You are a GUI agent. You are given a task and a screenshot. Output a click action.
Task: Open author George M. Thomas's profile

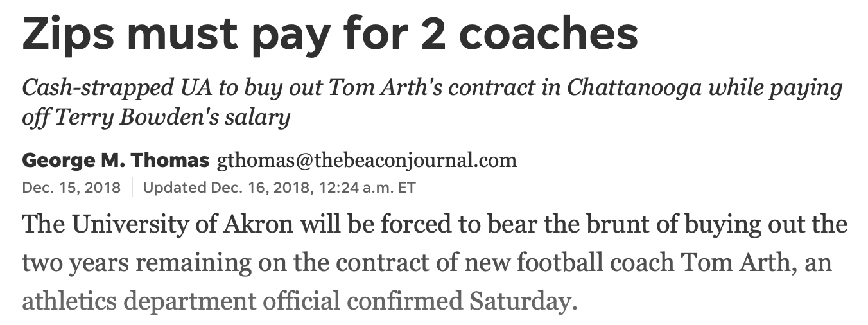[x=116, y=160]
